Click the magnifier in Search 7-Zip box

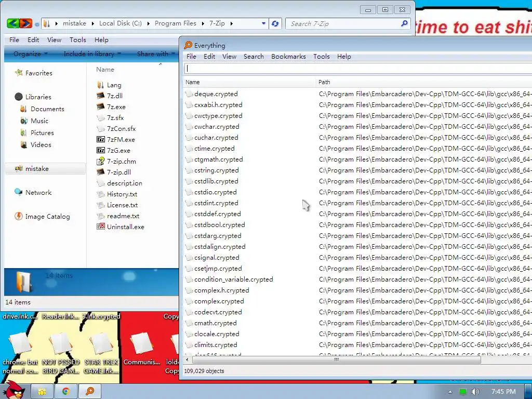(404, 23)
